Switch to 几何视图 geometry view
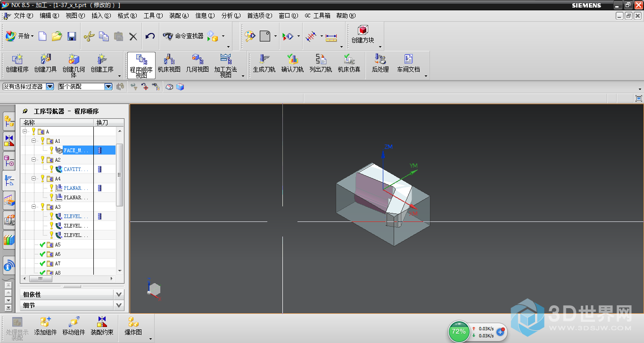 click(198, 64)
